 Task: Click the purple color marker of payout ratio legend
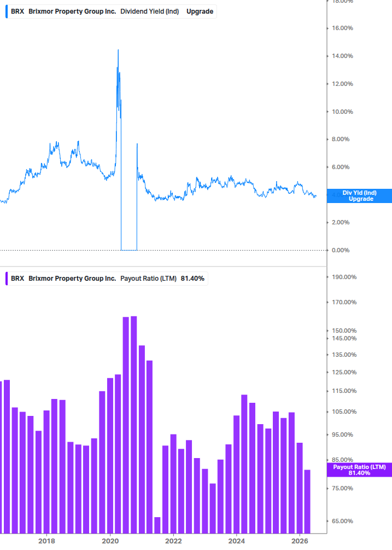(x=7, y=279)
